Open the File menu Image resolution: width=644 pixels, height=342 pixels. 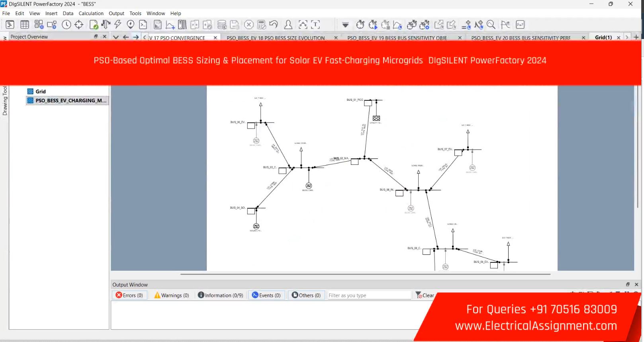[x=6, y=13]
